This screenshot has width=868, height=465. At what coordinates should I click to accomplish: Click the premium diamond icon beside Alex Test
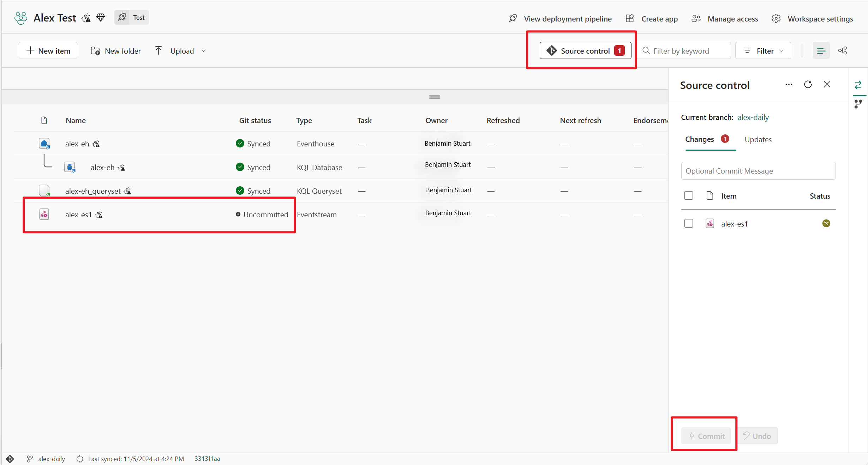click(101, 18)
